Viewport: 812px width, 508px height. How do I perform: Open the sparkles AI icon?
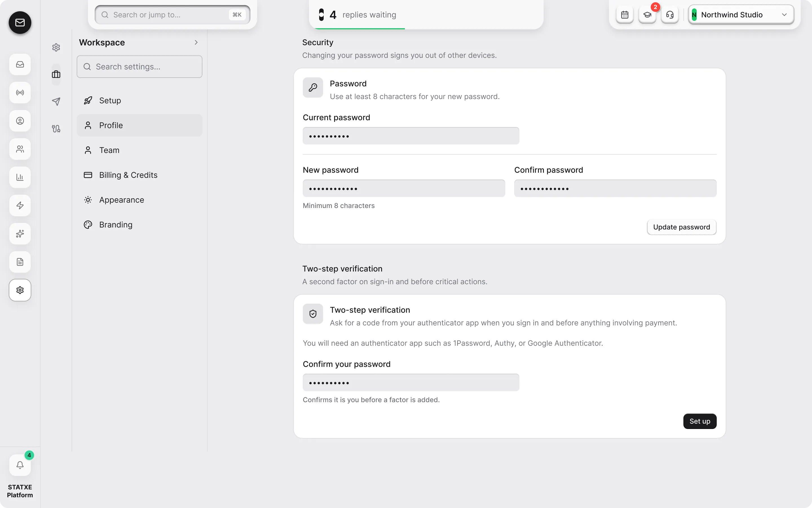click(x=20, y=233)
